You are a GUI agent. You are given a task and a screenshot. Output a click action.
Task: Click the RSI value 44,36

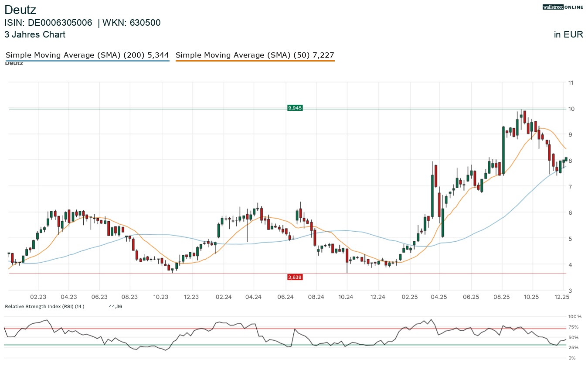(x=115, y=306)
